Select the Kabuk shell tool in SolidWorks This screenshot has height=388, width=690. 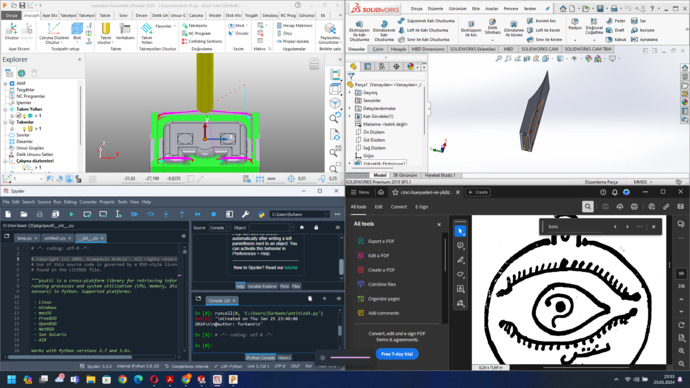pos(616,40)
